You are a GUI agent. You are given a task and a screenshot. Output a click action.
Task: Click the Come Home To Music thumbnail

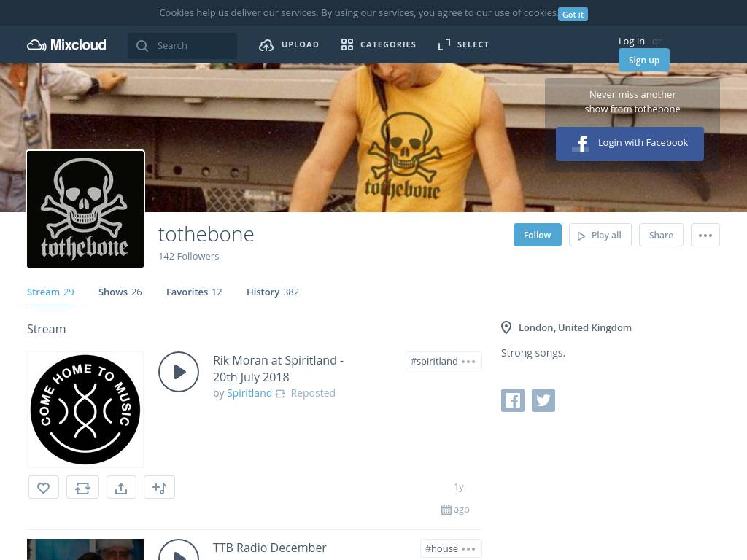(x=85, y=410)
